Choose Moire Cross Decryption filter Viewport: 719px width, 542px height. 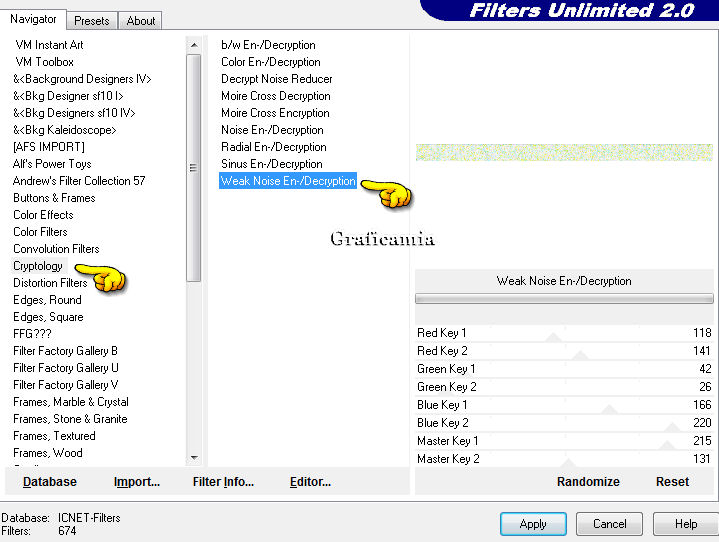[x=276, y=96]
